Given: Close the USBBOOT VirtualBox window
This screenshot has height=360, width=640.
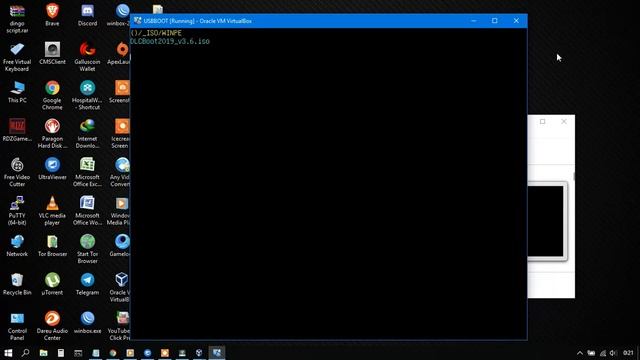Looking at the screenshot, I should 516,21.
